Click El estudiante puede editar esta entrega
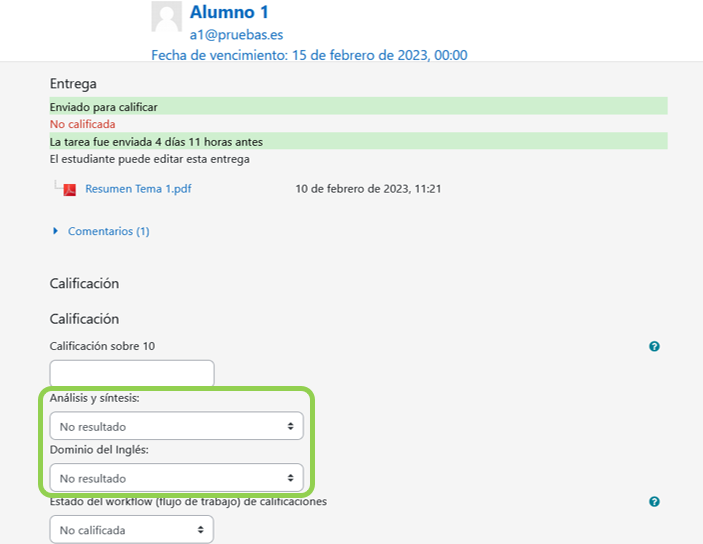The width and height of the screenshot is (703, 544). coord(150,159)
